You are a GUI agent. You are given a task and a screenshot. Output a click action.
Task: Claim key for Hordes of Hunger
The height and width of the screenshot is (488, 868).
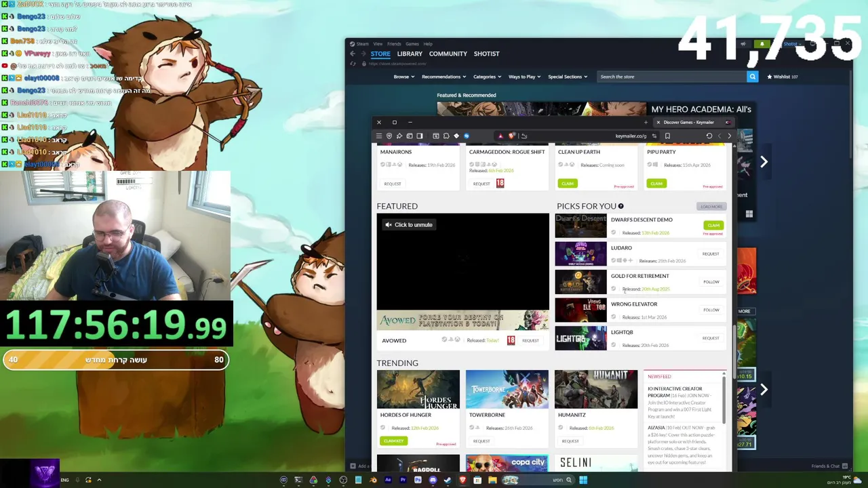tap(393, 441)
